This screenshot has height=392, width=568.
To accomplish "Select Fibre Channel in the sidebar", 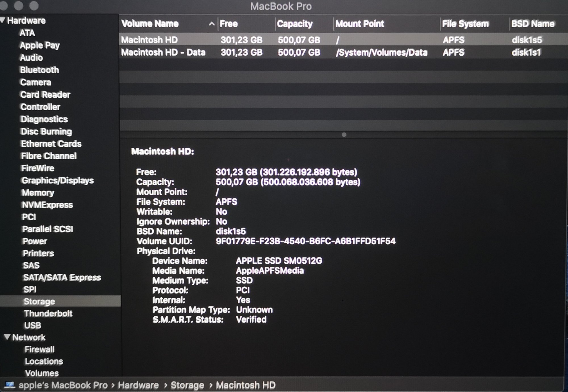I will pos(49,156).
